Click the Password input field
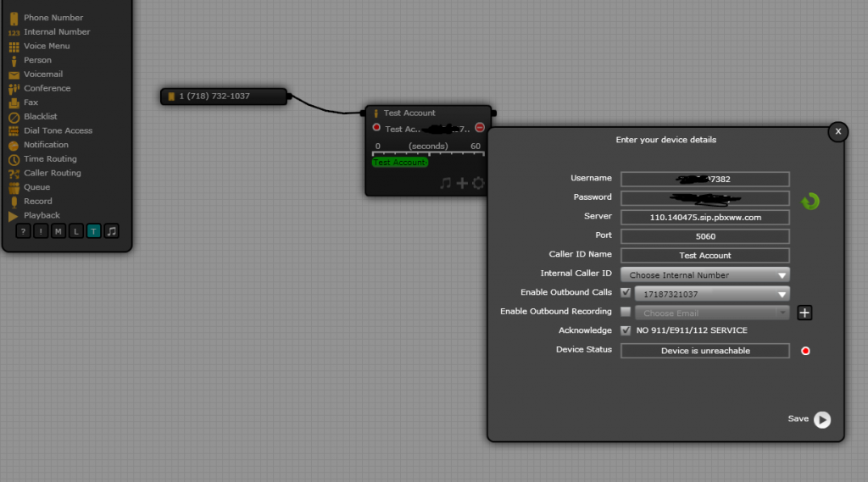Screen dimensions: 868x482 tap(705, 198)
